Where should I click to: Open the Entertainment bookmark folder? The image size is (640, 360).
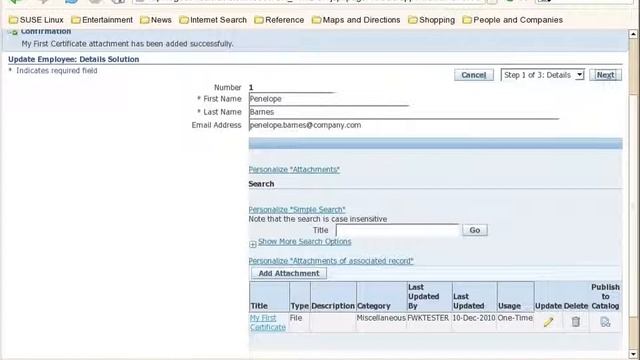click(102, 20)
